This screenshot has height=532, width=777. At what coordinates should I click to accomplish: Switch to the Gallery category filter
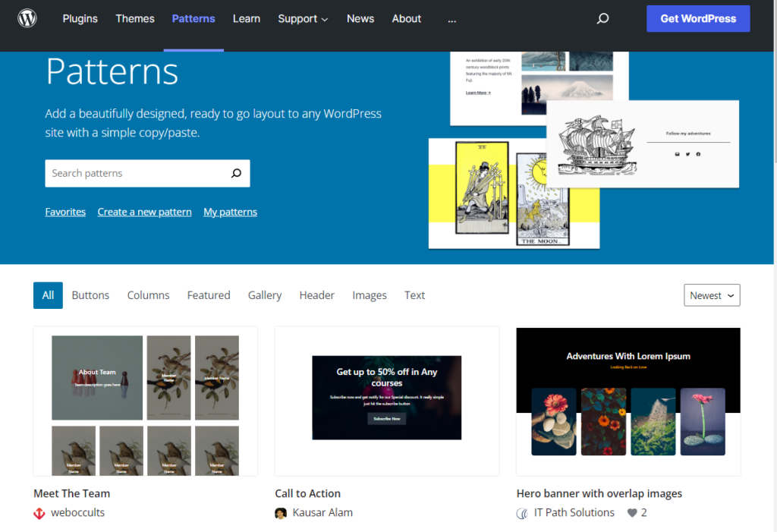[x=265, y=295]
